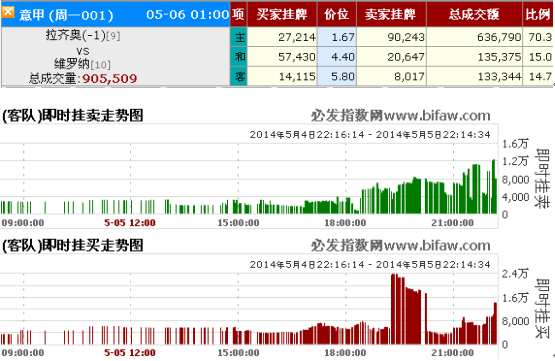The image size is (555, 361).
Task: Click home odds value 1.67
Action: pyautogui.click(x=343, y=37)
